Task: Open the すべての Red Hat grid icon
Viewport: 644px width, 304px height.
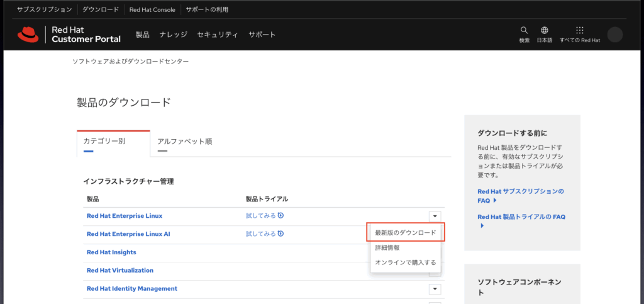Action: 579,30
